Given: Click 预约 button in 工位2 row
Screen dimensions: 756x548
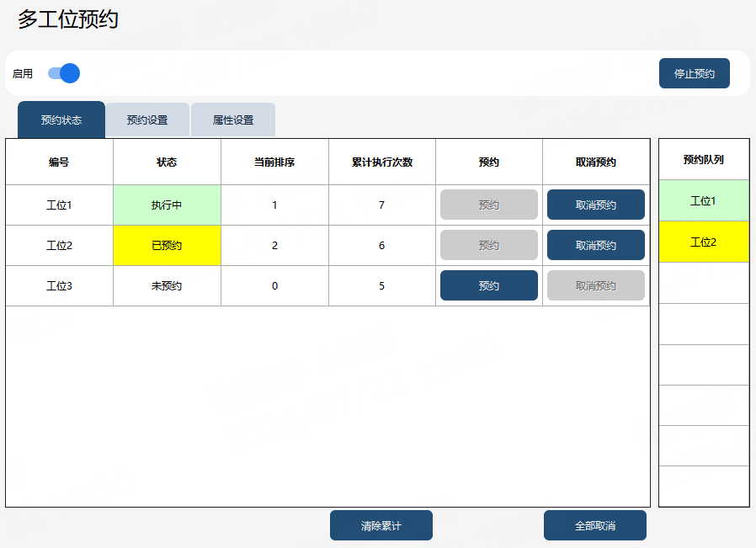Looking at the screenshot, I should 489,245.
